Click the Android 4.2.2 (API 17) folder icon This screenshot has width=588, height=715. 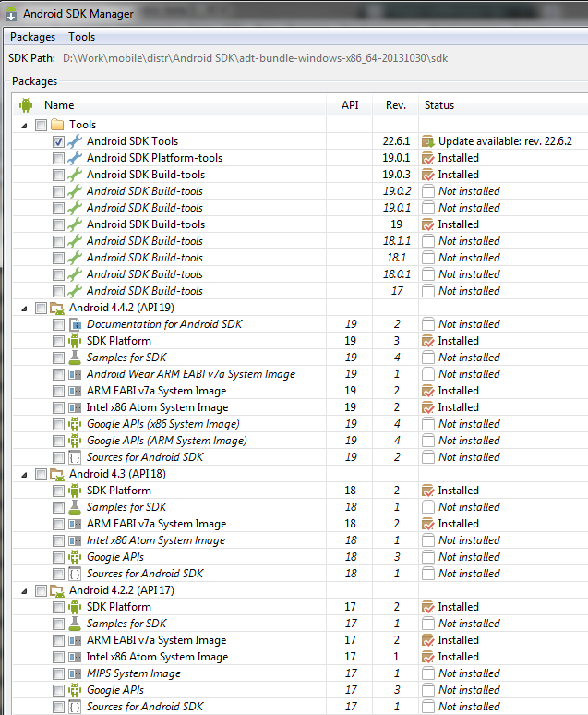57,590
